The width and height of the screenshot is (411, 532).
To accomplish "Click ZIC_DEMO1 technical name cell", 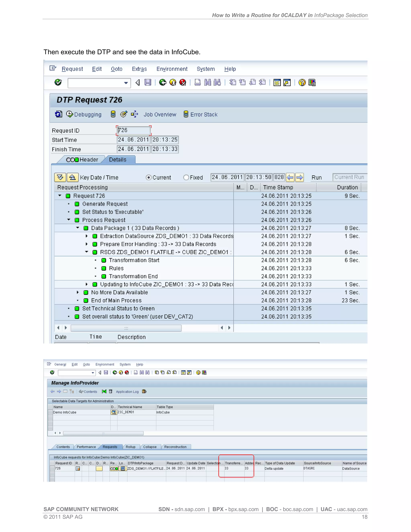I will click(x=137, y=412).
